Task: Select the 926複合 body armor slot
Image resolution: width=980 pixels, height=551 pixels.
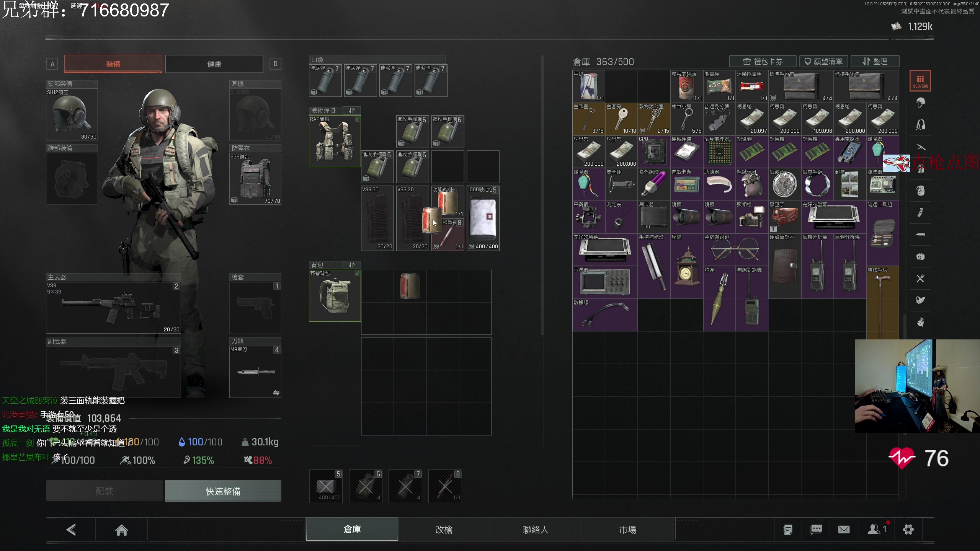Action: pos(255,179)
